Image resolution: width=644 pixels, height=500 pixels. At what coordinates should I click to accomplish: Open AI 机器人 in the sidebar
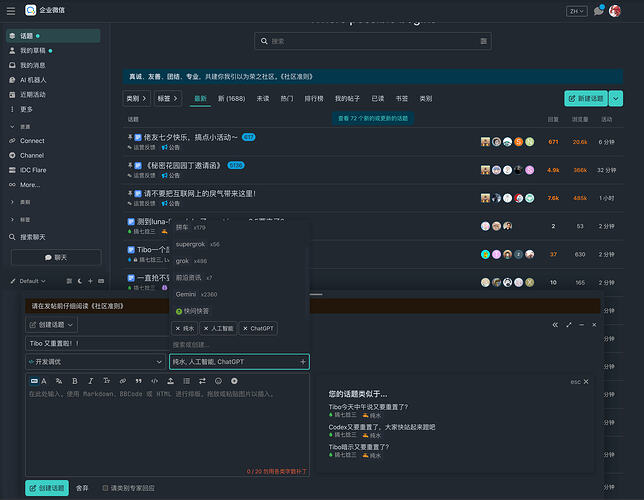pos(53,80)
